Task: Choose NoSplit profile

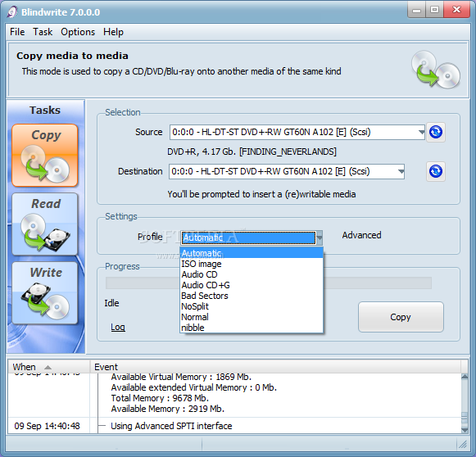Action: (x=252, y=306)
